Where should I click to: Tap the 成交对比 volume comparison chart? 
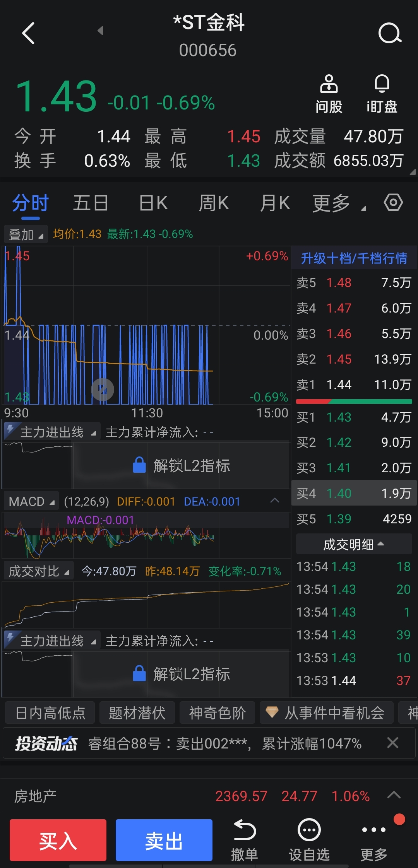click(x=146, y=605)
